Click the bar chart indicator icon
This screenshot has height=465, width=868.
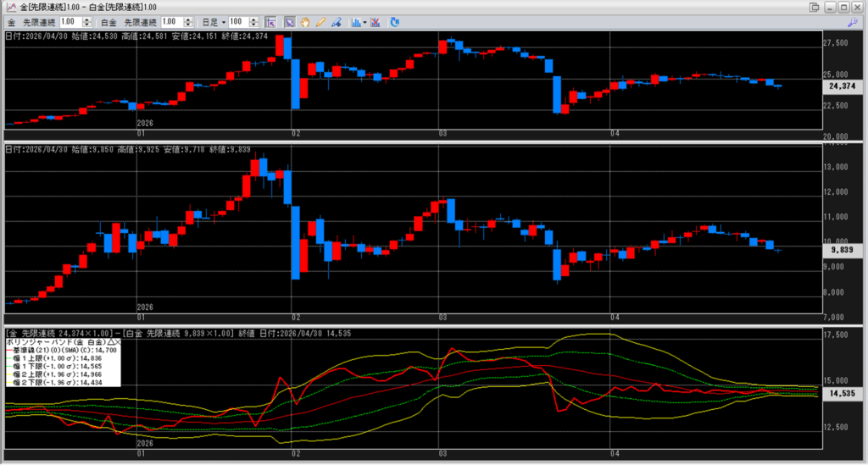(x=356, y=22)
